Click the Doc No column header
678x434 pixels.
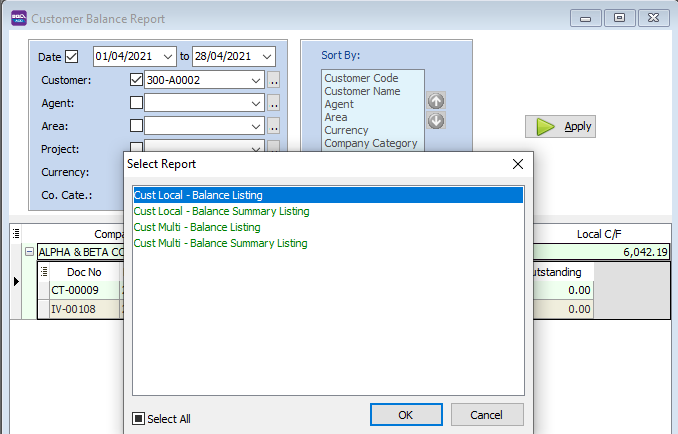click(x=84, y=272)
